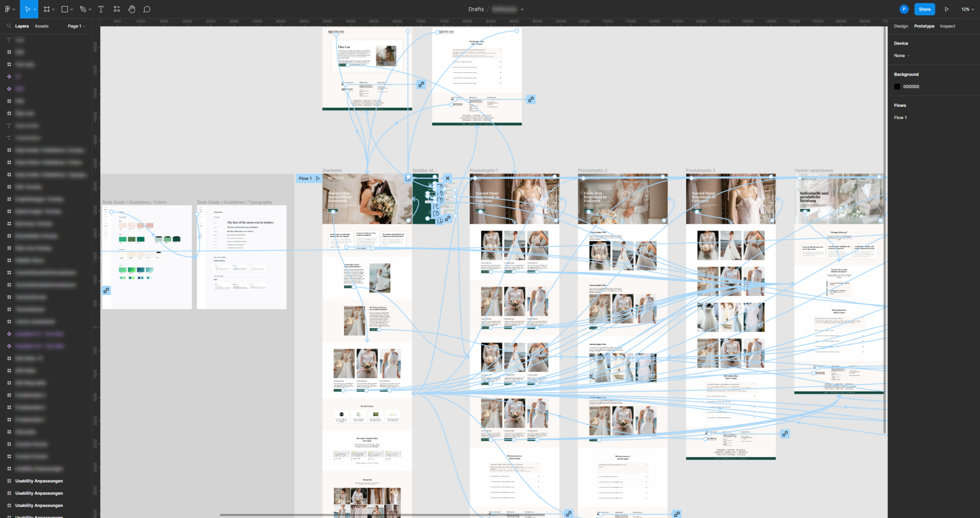Open the Figma main menu
Image resolution: width=980 pixels, height=518 pixels.
click(7, 9)
